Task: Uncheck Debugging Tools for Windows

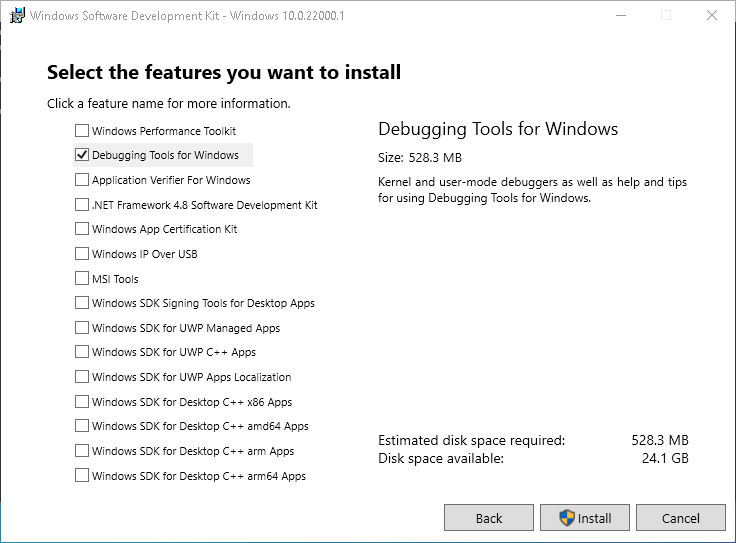Action: click(82, 155)
